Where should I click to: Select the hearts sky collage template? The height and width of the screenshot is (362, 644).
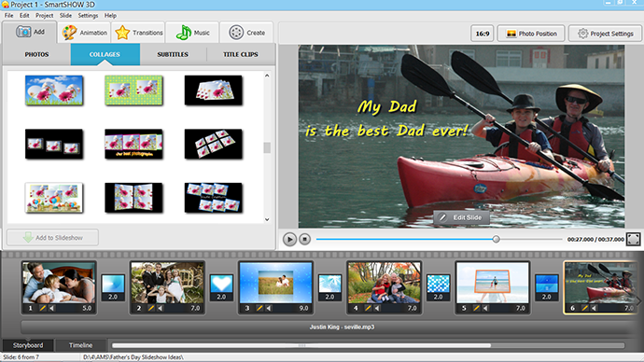(x=54, y=90)
